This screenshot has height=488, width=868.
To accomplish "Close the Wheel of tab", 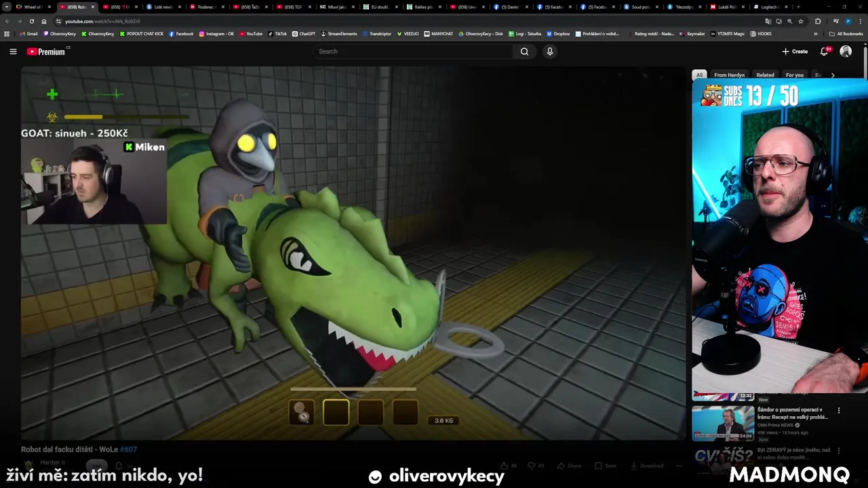I will pos(49,7).
